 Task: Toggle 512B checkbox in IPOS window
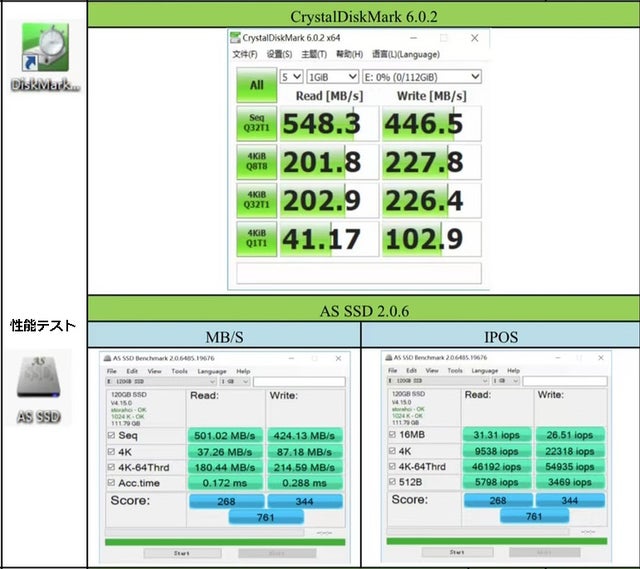(392, 482)
